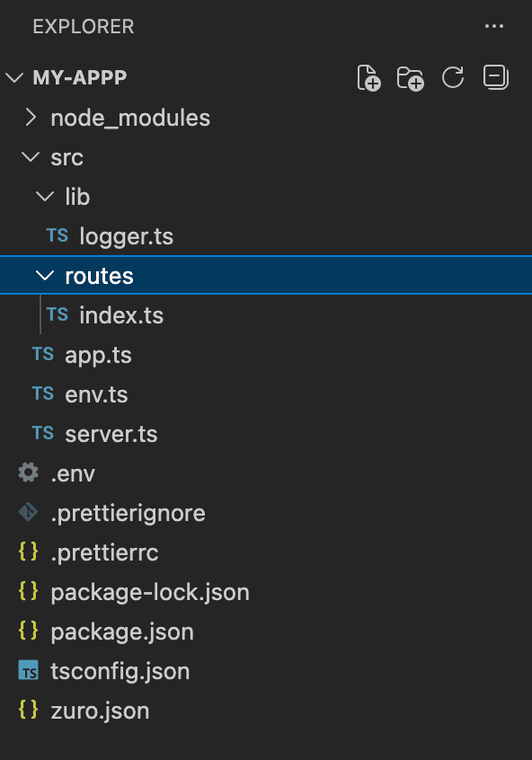
Task: Click the TS icon next to logger.ts
Action: coord(57,235)
